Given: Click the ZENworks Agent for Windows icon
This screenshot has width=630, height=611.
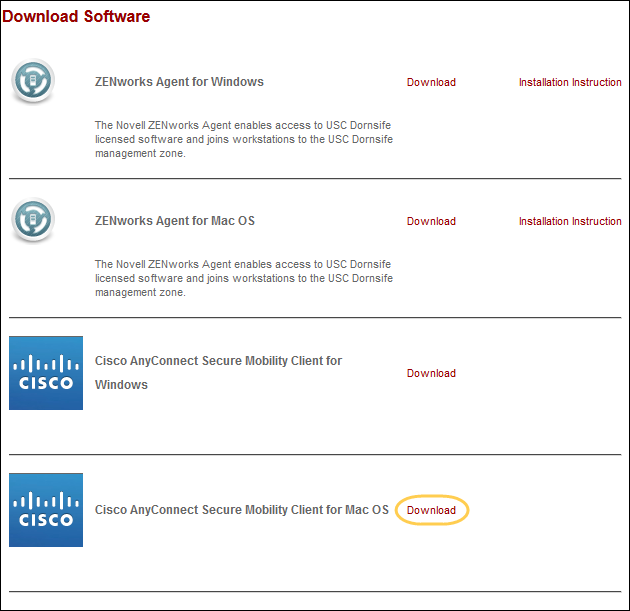Looking at the screenshot, I should [x=33, y=81].
